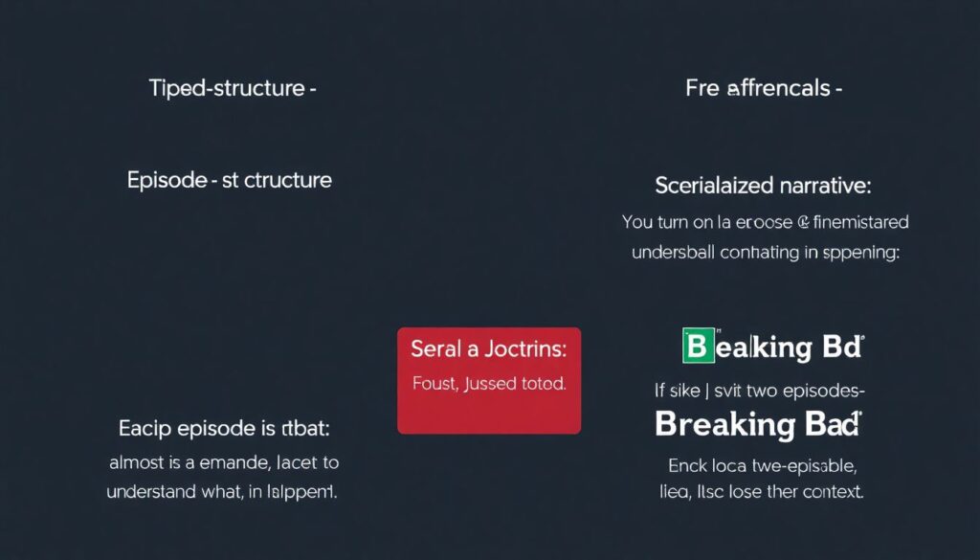Click the green B element icon
The width and height of the screenshot is (980, 560).
click(699, 347)
